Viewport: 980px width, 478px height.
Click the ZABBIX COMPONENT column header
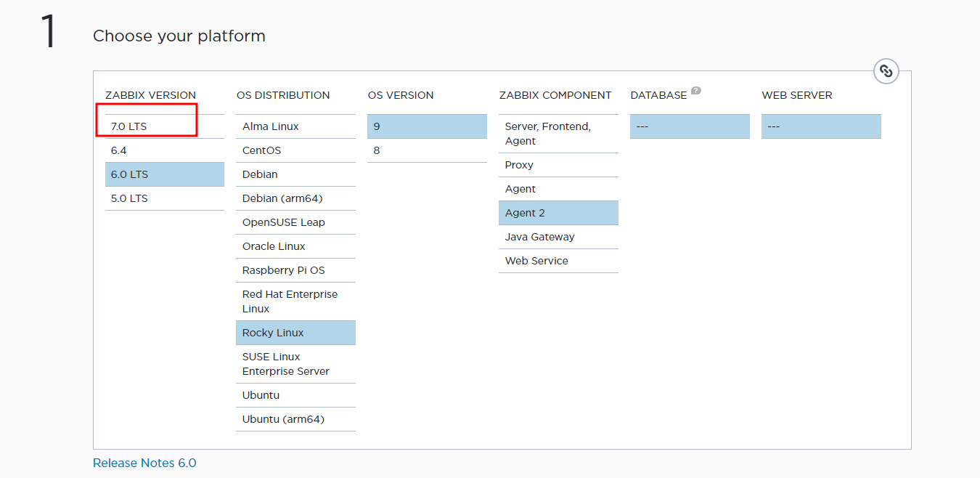555,95
